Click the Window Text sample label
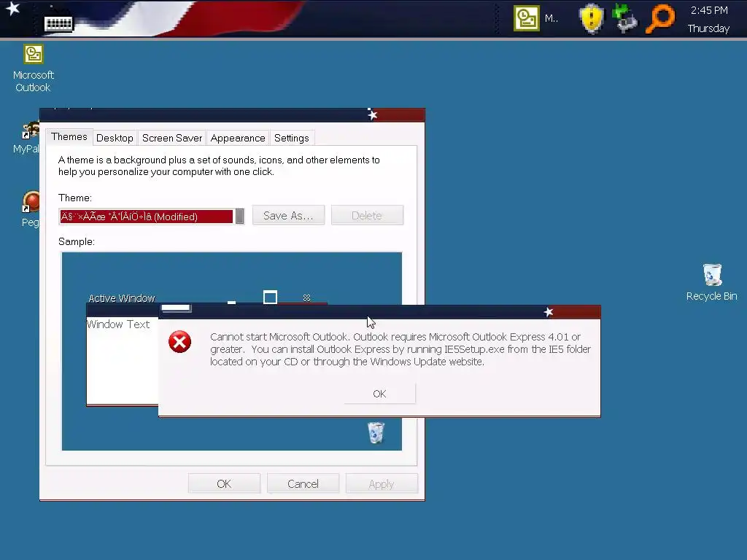Screen dimensions: 747x560 coord(118,324)
